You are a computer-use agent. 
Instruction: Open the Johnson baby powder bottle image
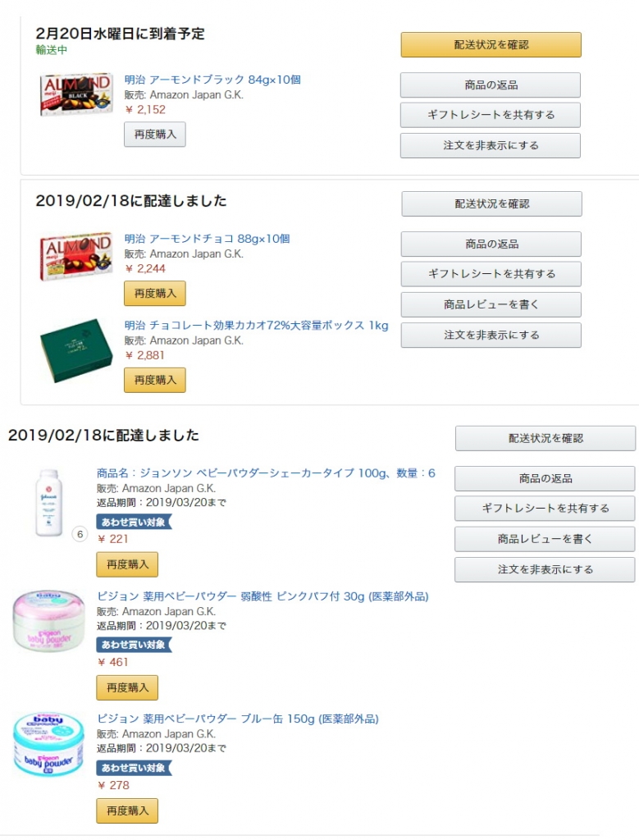49,502
